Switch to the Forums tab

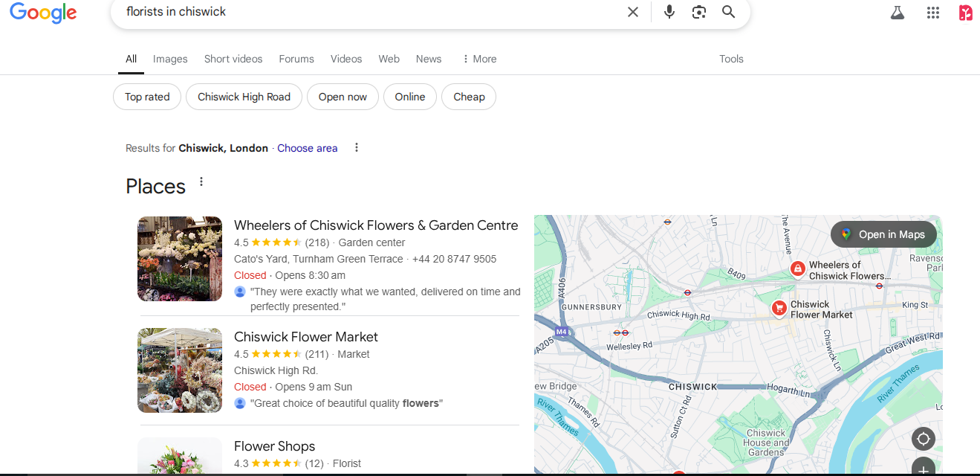(x=296, y=59)
